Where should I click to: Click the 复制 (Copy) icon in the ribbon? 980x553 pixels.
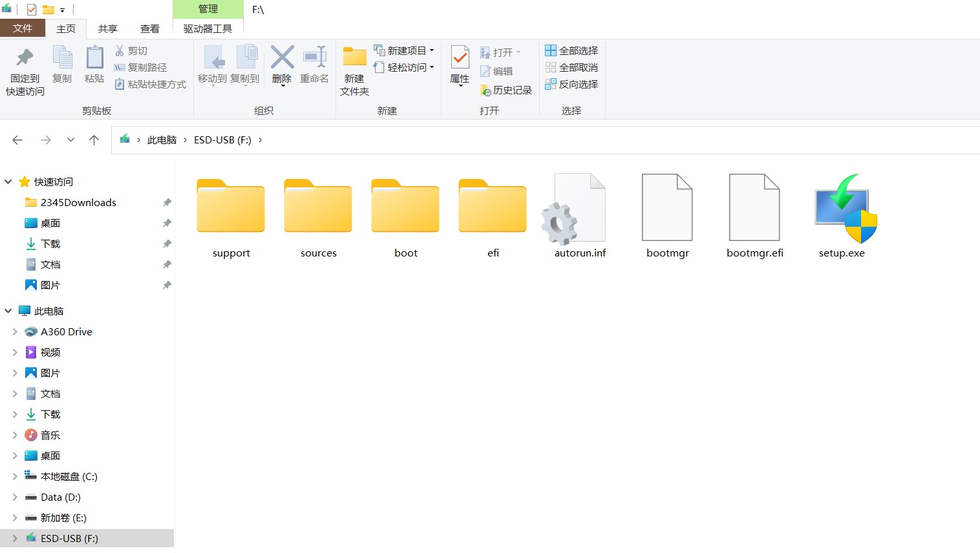point(62,65)
